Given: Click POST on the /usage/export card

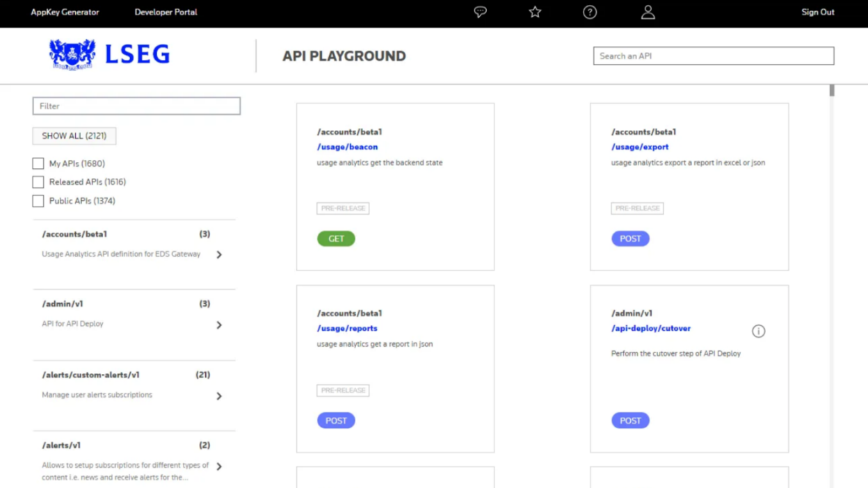Looking at the screenshot, I should (630, 238).
